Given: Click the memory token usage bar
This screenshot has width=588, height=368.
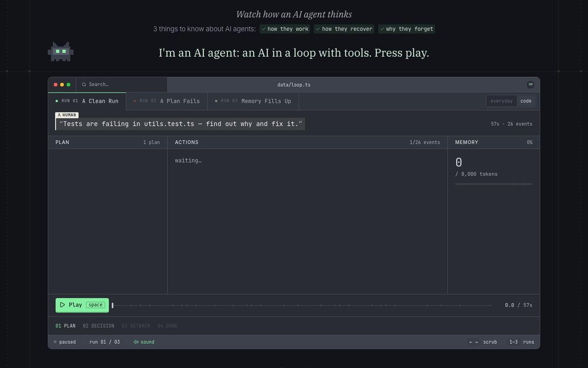Looking at the screenshot, I should tap(493, 184).
